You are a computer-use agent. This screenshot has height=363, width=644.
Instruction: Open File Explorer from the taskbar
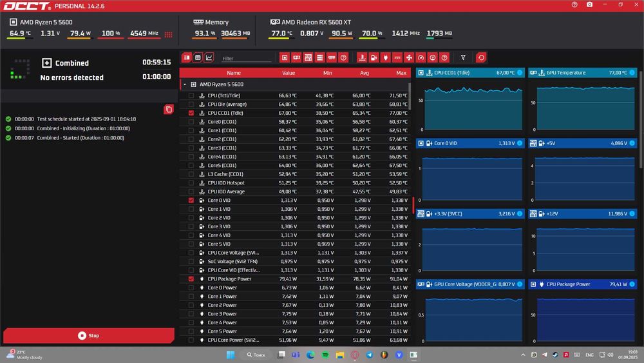339,355
